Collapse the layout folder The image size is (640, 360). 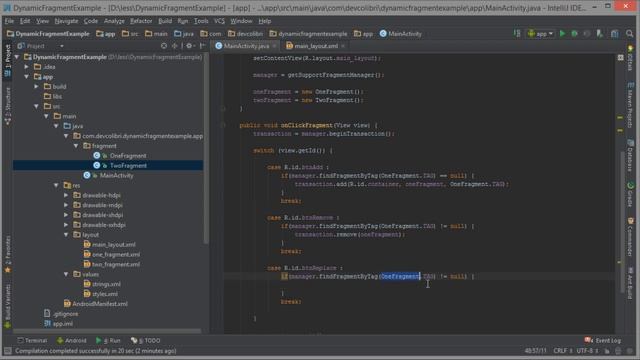pos(66,235)
